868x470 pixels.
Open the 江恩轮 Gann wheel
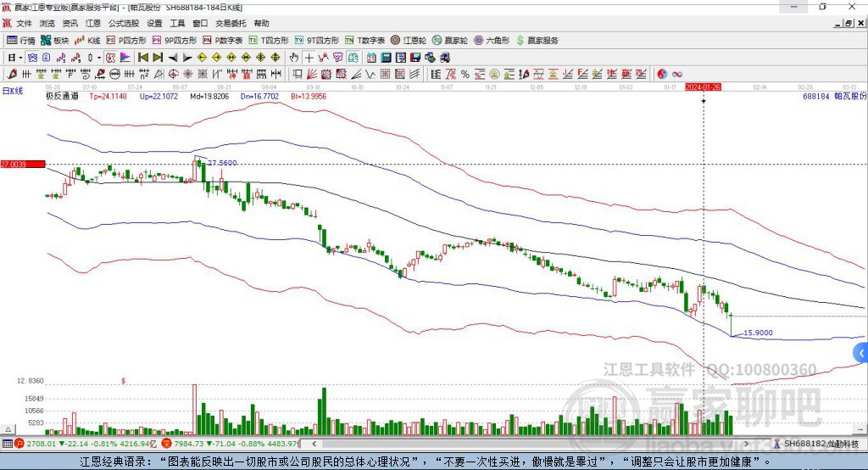coord(408,41)
